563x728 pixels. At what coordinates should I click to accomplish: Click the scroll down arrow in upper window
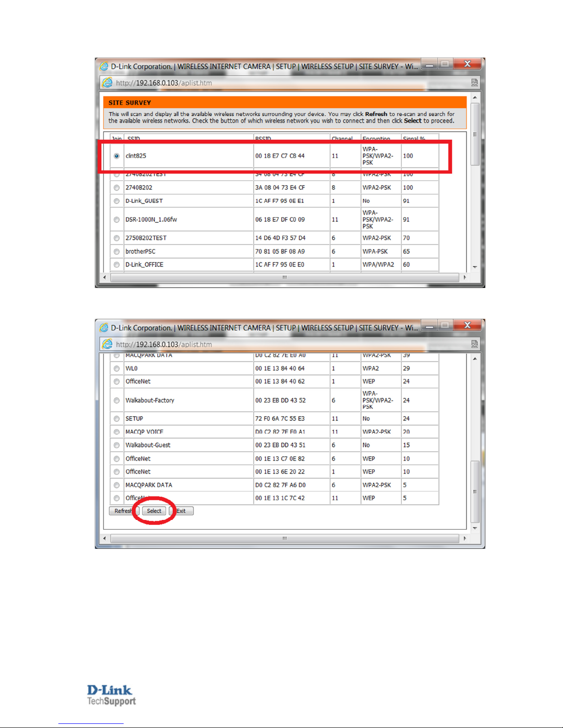[x=475, y=267]
